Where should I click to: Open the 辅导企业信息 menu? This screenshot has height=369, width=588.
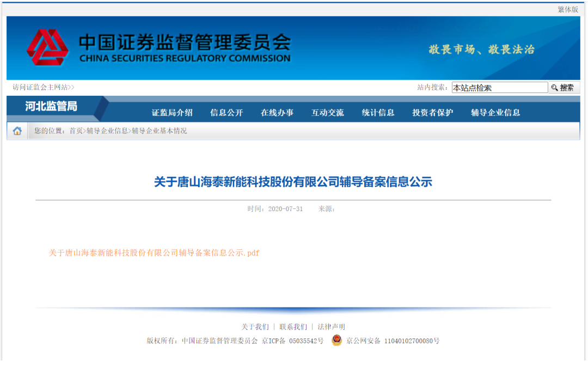(x=495, y=113)
